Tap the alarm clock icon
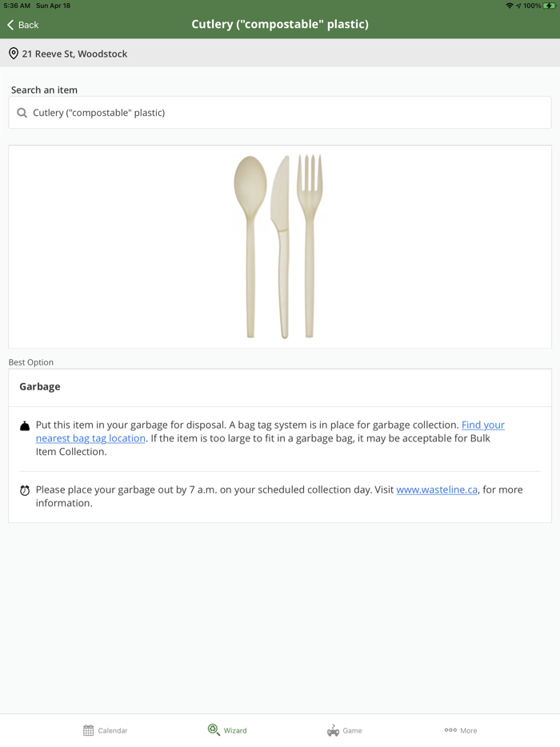 coord(25,490)
